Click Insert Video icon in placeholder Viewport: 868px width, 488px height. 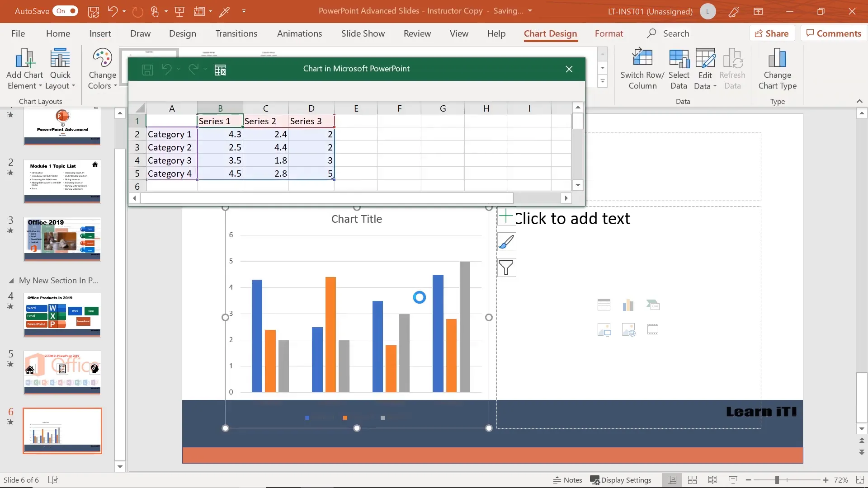coord(652,329)
